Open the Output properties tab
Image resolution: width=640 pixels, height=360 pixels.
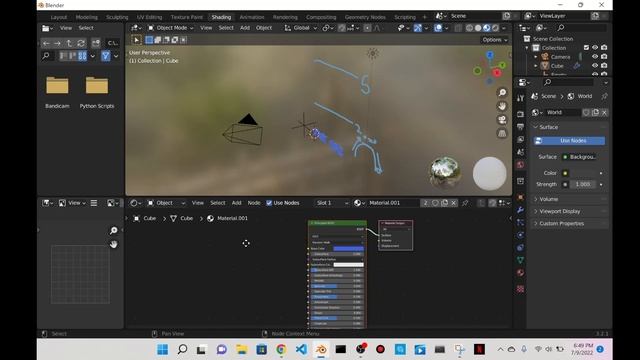click(520, 127)
